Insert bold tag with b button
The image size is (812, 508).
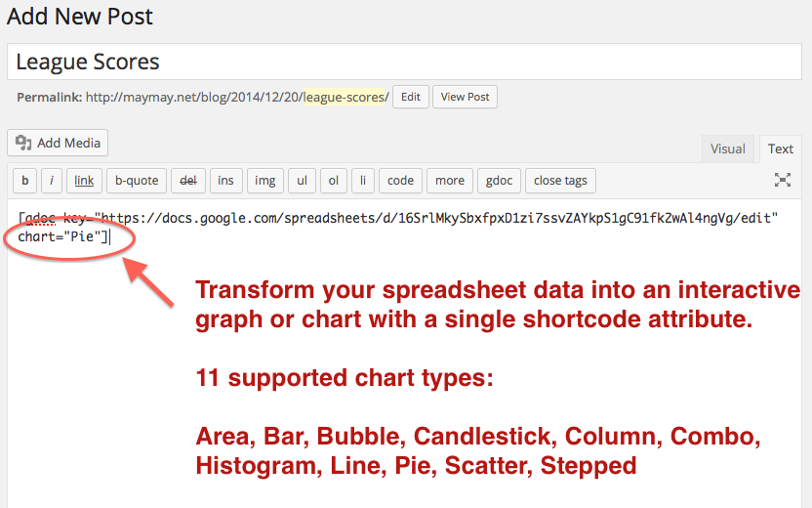[x=24, y=181]
